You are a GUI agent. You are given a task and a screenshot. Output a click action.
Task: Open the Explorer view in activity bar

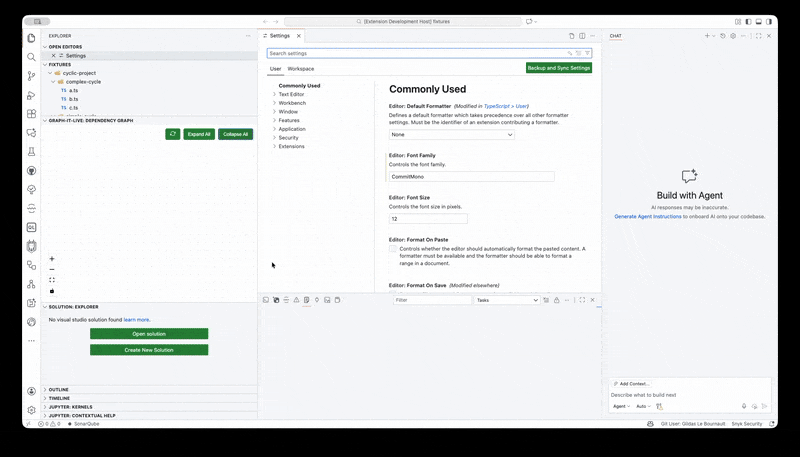coord(31,38)
